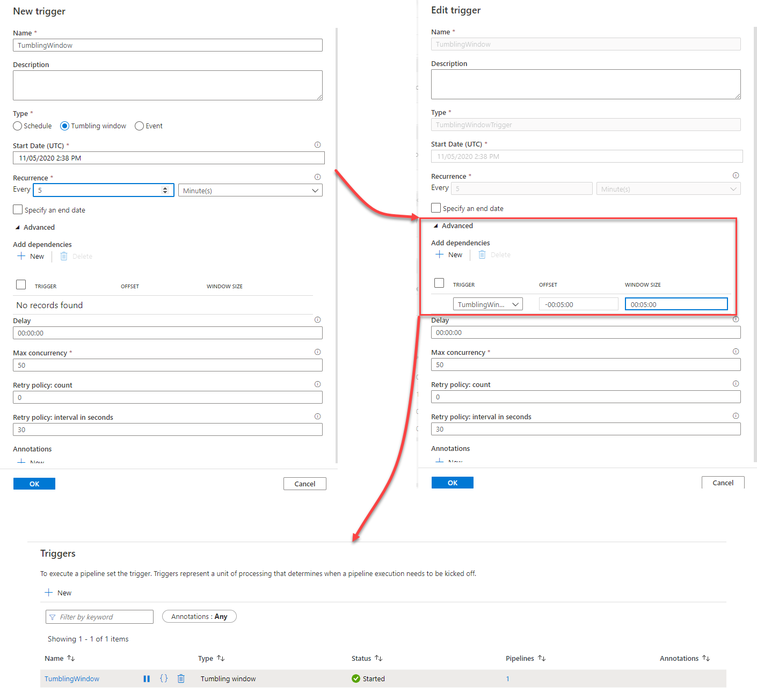Click the Filter by keyword field
Screen dimensions: 757x700
point(100,617)
